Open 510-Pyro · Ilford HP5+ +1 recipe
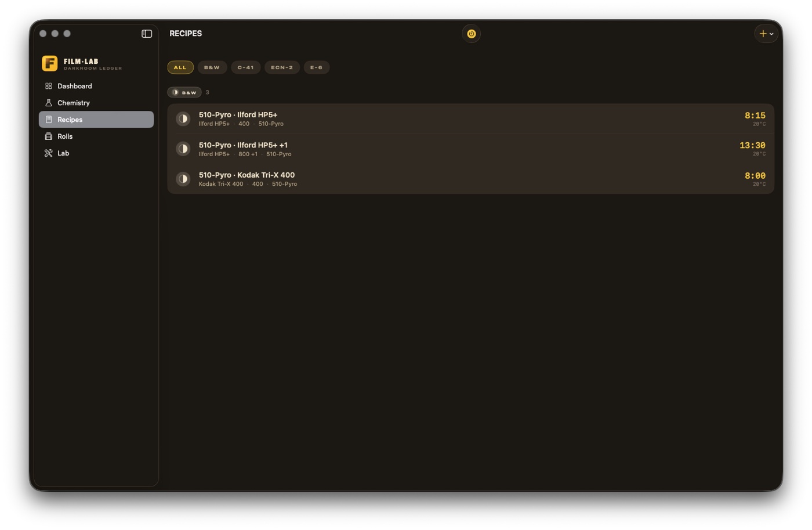Viewport: 812px width, 530px height. (x=470, y=149)
